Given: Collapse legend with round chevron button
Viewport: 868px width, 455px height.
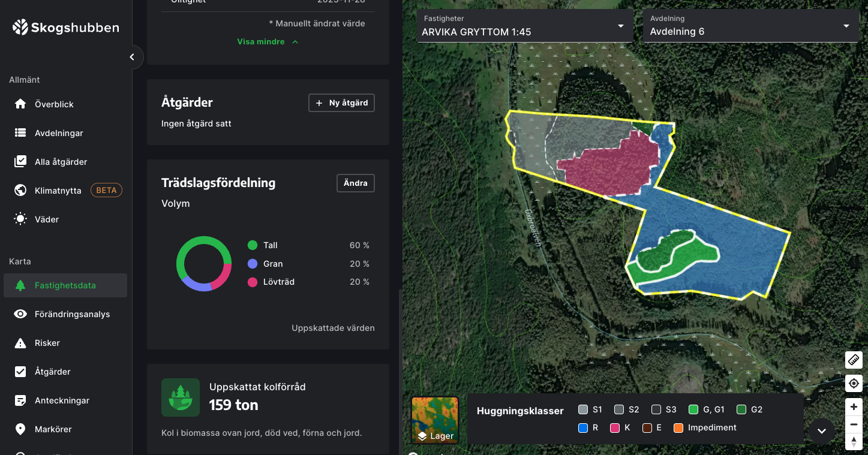Looking at the screenshot, I should (822, 431).
